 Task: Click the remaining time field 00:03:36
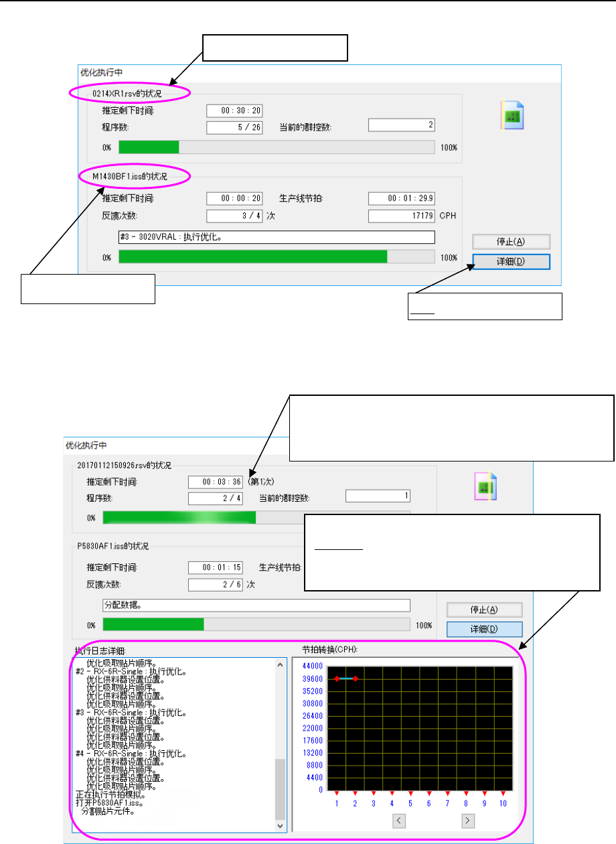pyautogui.click(x=216, y=482)
